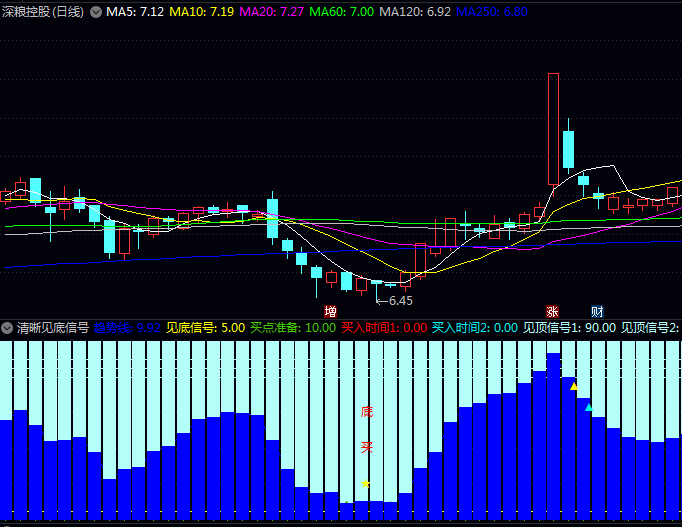
Task: Click the 6.45 low price label
Action: click(x=400, y=300)
